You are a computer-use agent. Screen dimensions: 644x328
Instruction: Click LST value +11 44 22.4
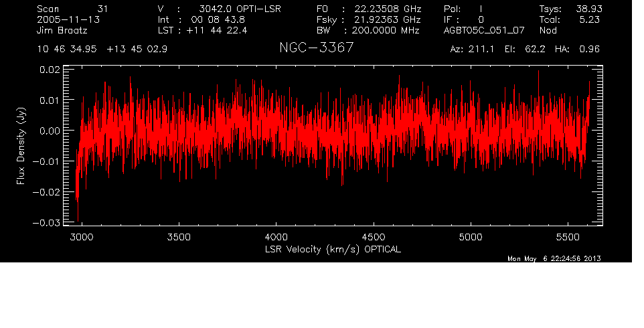click(x=217, y=30)
